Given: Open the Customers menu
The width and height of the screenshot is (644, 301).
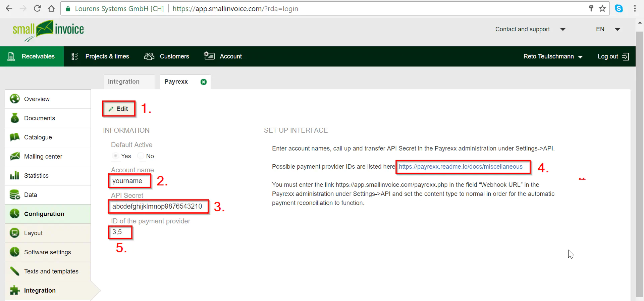Looking at the screenshot, I should [x=167, y=56].
